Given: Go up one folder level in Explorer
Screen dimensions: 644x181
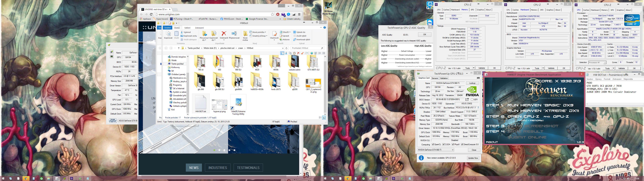Looking at the screenshot, I should pyautogui.click(x=178, y=48).
